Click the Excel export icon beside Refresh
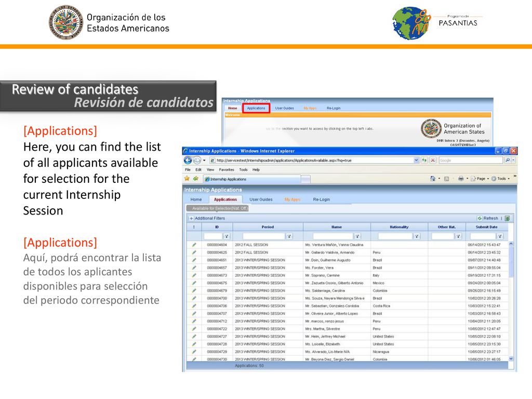This screenshot has height=399, width=532. click(x=507, y=218)
